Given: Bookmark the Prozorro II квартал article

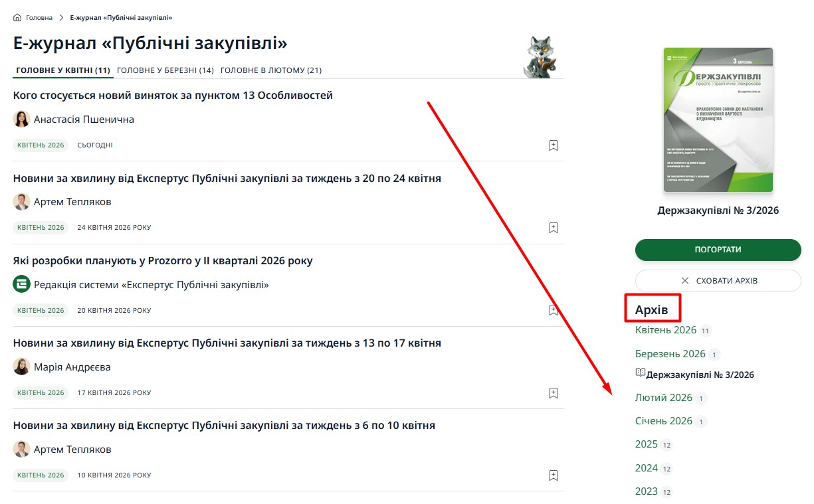Looking at the screenshot, I should [x=554, y=310].
